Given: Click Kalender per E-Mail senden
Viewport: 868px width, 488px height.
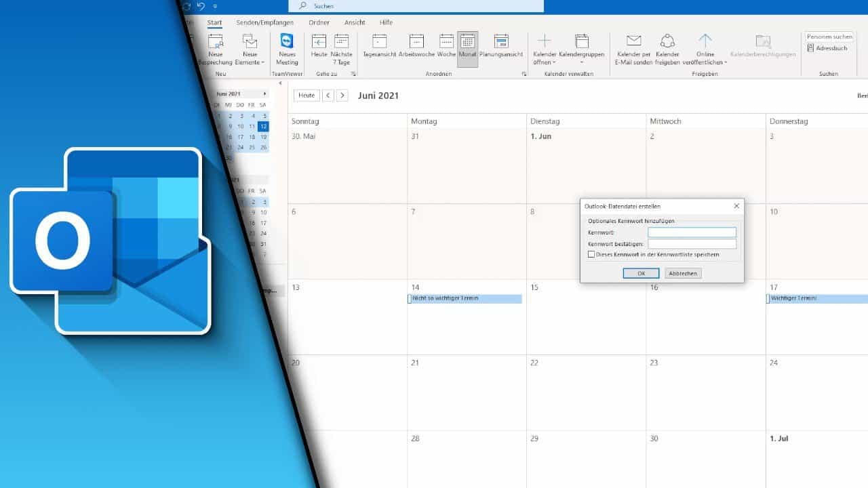Looking at the screenshot, I should tap(633, 49).
